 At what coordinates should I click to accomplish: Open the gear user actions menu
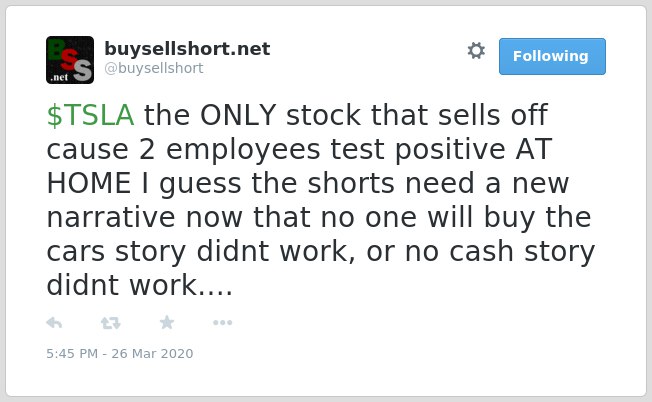[476, 51]
